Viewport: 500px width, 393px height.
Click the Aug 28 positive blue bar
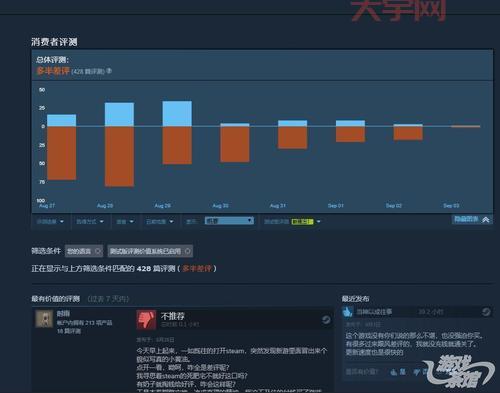point(119,115)
